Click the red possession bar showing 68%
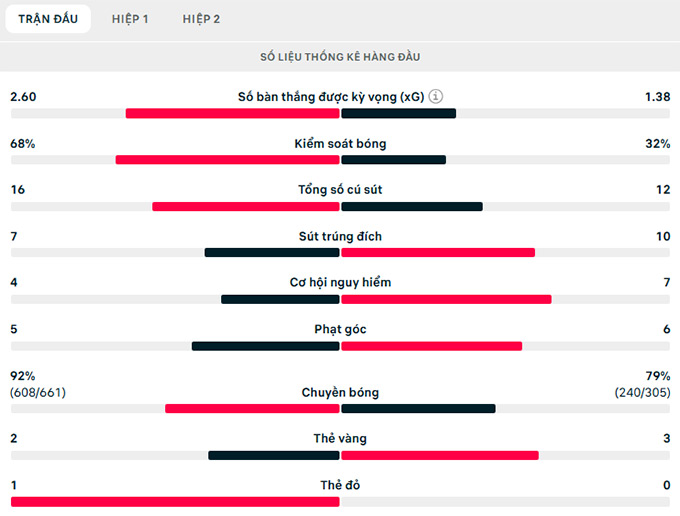This screenshot has height=516, width=680. 227,160
